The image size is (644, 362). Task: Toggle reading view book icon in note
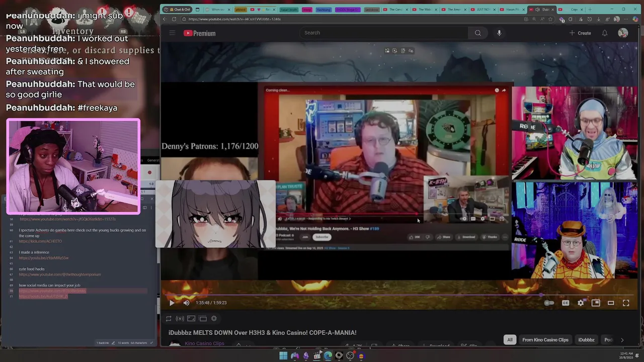pyautogui.click(x=144, y=207)
